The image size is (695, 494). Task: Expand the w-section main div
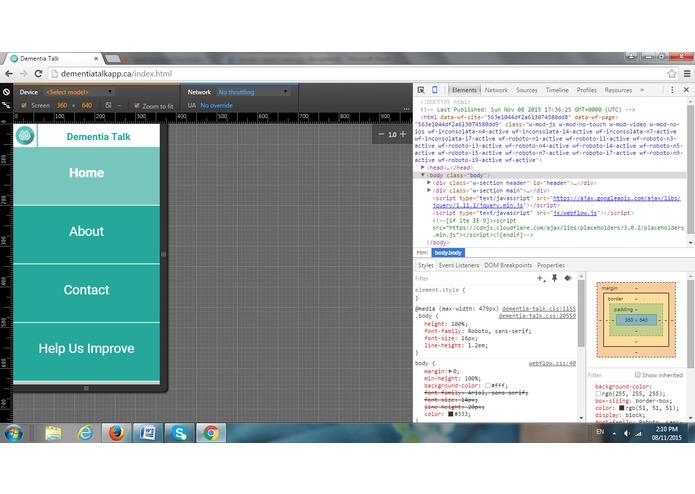[429, 190]
